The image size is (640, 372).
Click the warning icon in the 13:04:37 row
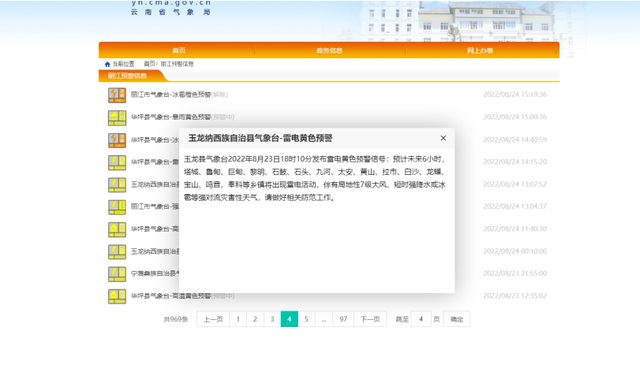117,207
